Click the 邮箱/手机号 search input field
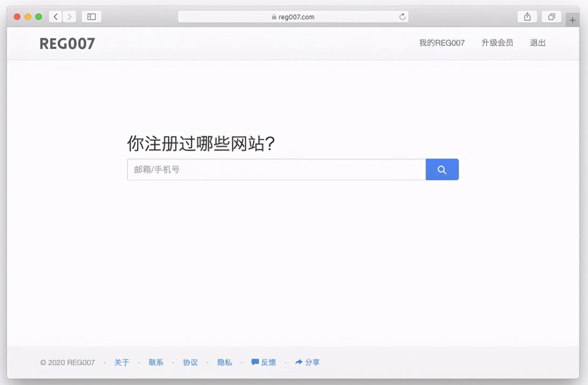The image size is (588, 385). coord(276,169)
